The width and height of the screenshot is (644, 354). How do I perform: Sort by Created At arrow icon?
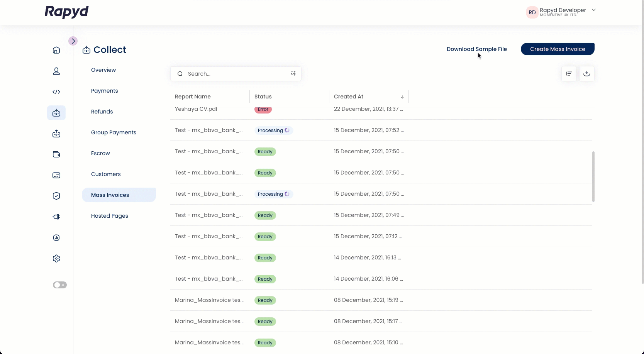click(x=402, y=97)
